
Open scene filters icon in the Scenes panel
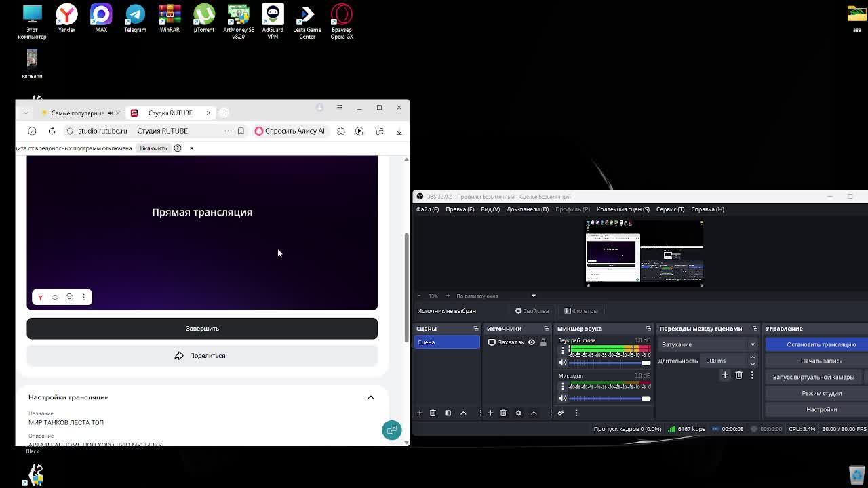click(448, 413)
